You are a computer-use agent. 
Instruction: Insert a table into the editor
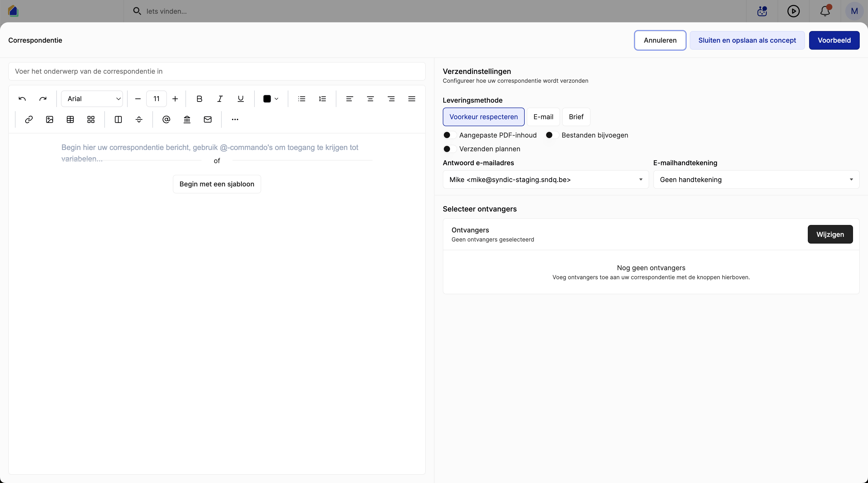71,119
